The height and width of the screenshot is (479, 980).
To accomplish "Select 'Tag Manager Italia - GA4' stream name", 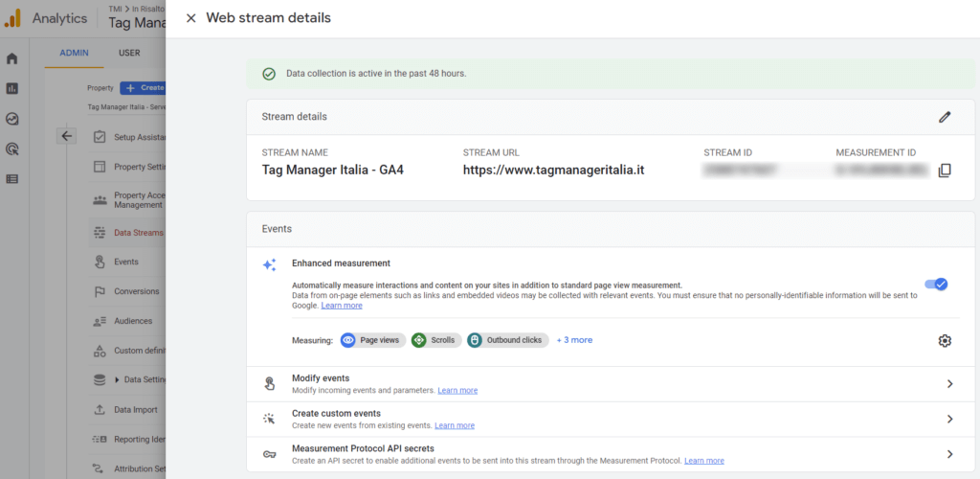I will [x=333, y=170].
